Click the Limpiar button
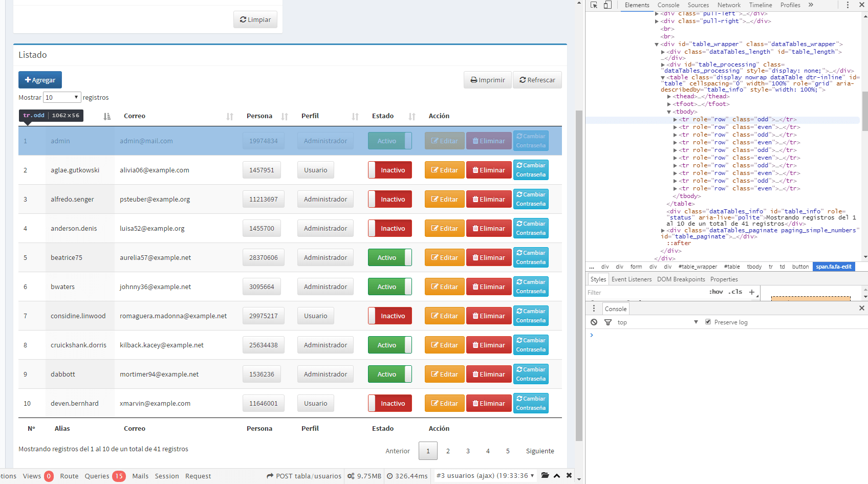The width and height of the screenshot is (868, 484). 255,19
